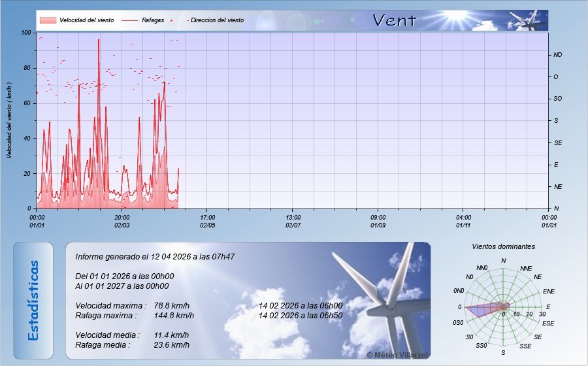
Task: Click the Informe generado date line
Action: point(155,257)
